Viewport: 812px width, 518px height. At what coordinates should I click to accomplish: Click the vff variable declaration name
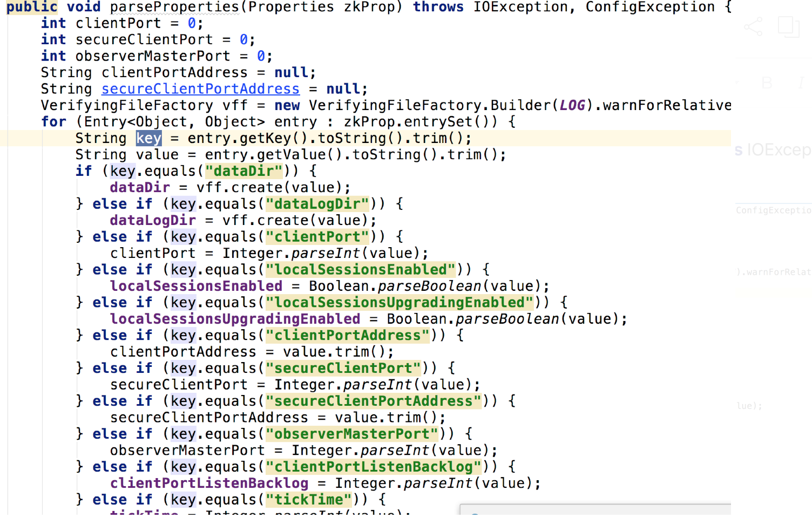(235, 105)
